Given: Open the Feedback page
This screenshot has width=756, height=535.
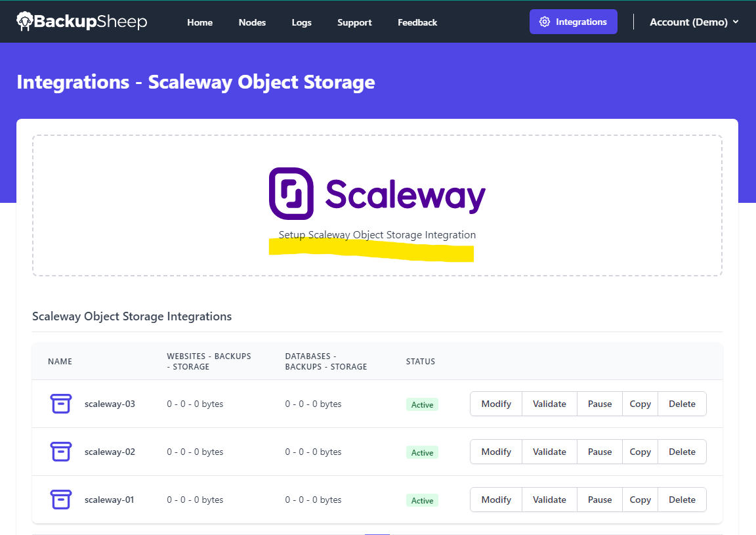Looking at the screenshot, I should tap(417, 22).
